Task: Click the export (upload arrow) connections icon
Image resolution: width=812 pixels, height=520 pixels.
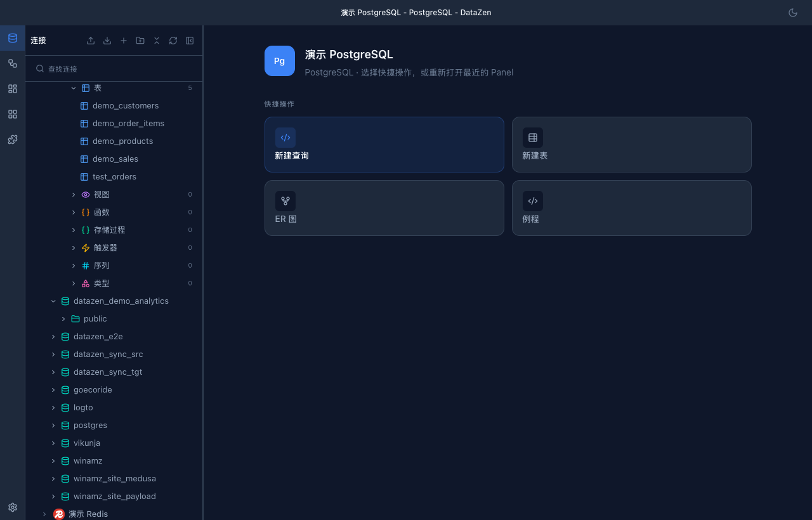Action: (x=91, y=41)
